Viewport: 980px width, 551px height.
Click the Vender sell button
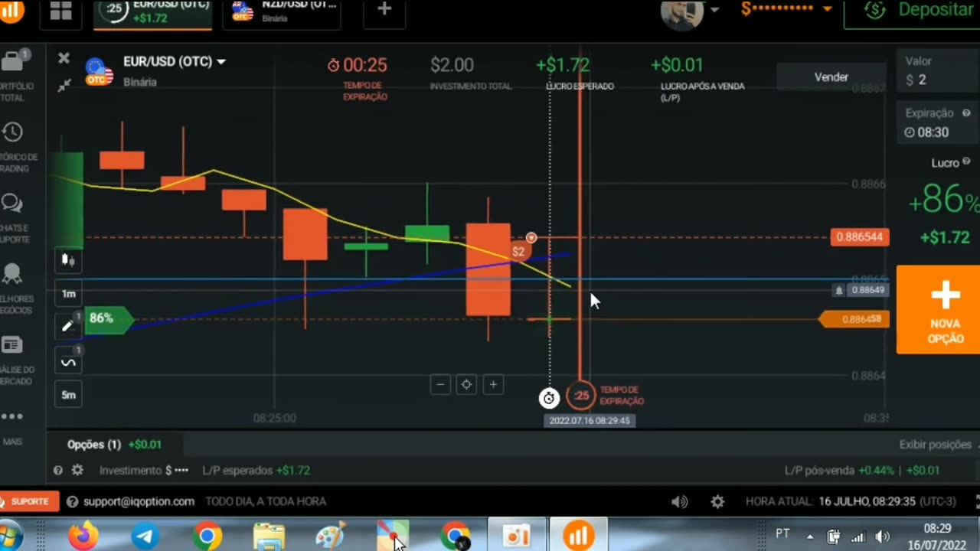tap(831, 77)
